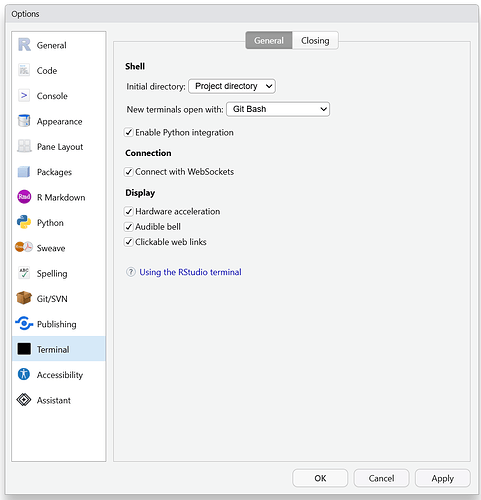Select the Assistant label in the sidebar
The image size is (481, 500).
pos(54,400)
